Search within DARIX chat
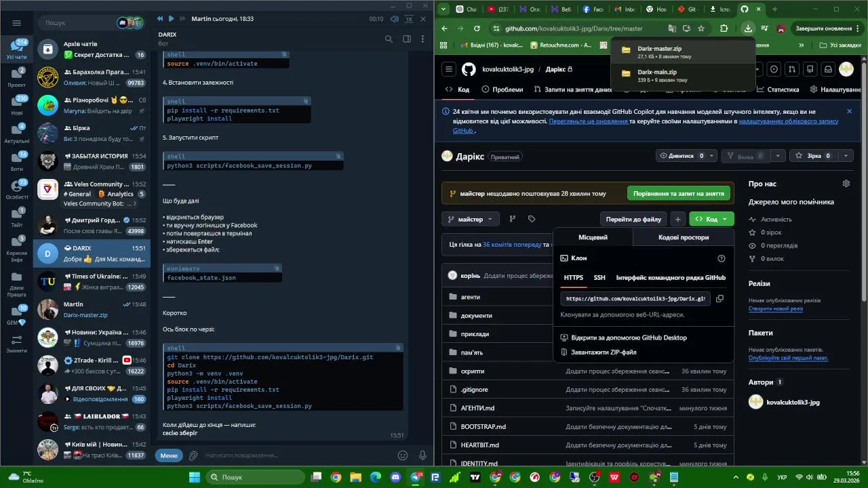This screenshot has height=488, width=868. point(389,39)
